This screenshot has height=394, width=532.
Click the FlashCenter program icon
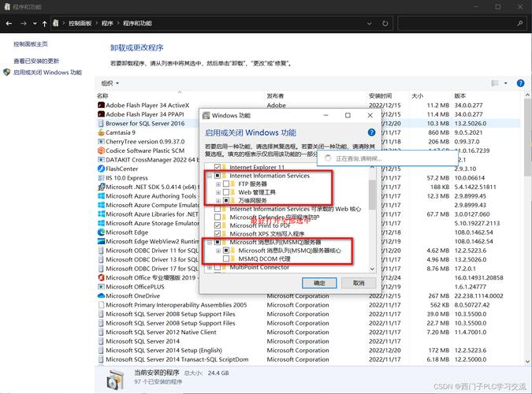click(x=101, y=169)
